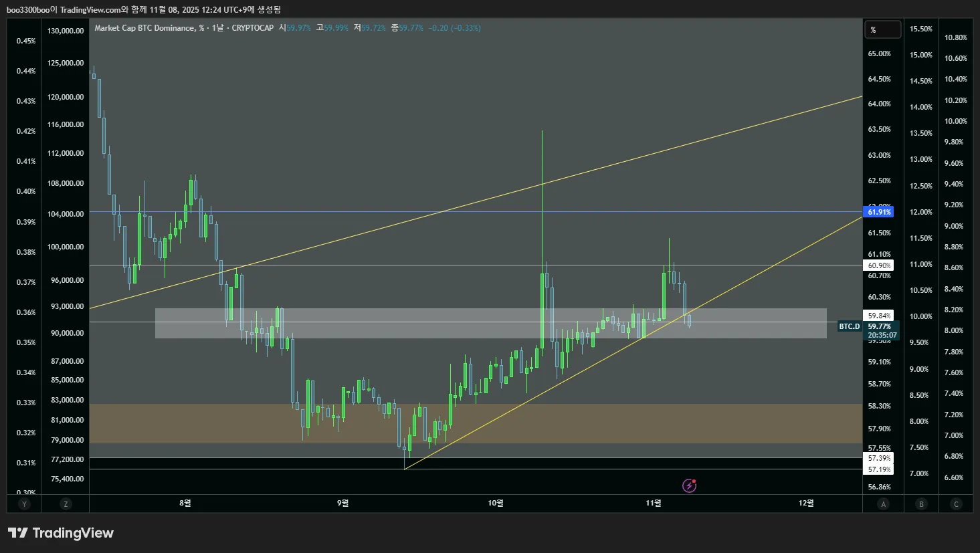Open the % unit selector on price scale
This screenshot has width=980, height=553.
pyautogui.click(x=882, y=30)
